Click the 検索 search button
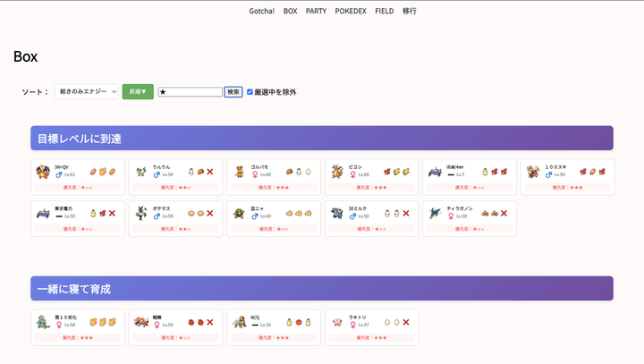 click(x=233, y=92)
